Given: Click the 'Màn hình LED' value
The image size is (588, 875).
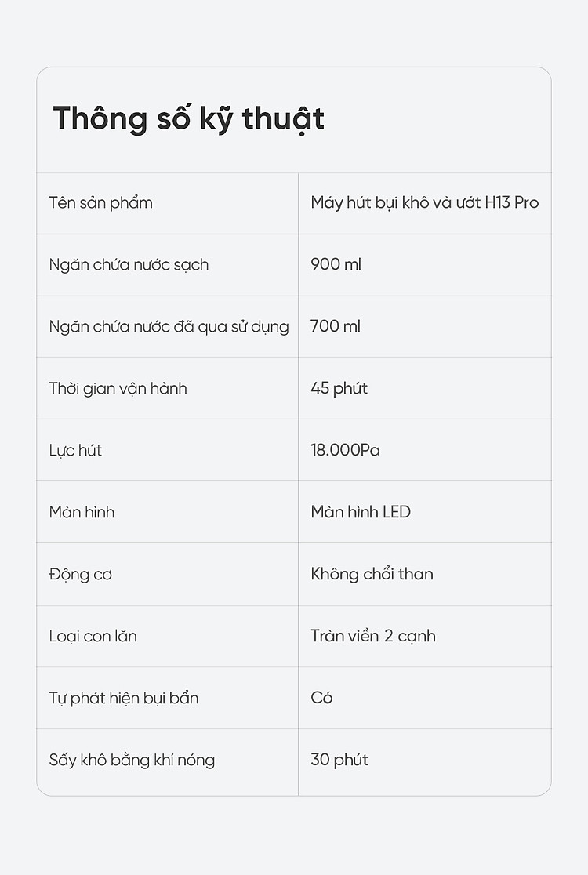Looking at the screenshot, I should [361, 512].
